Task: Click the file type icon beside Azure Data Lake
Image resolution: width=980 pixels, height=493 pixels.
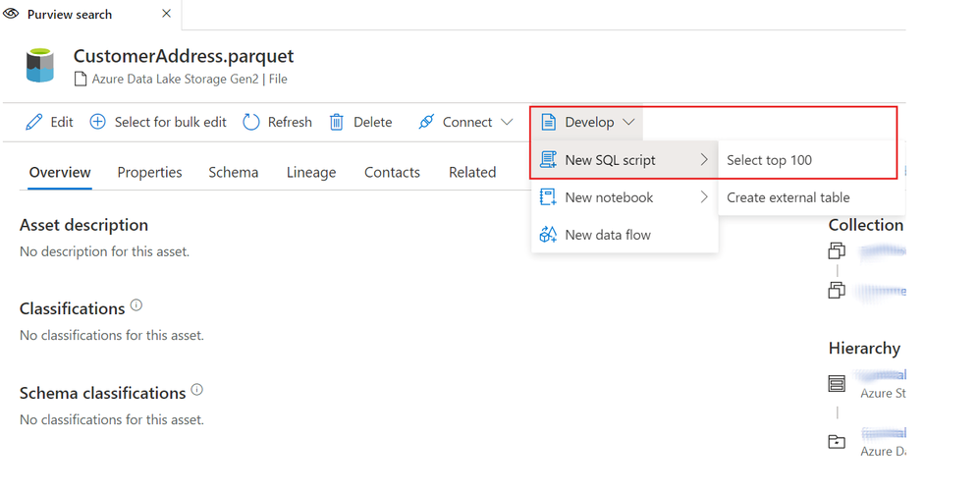Action: (x=80, y=80)
